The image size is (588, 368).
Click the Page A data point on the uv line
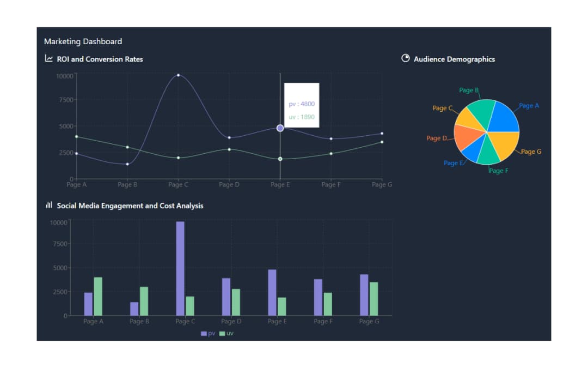pos(76,137)
